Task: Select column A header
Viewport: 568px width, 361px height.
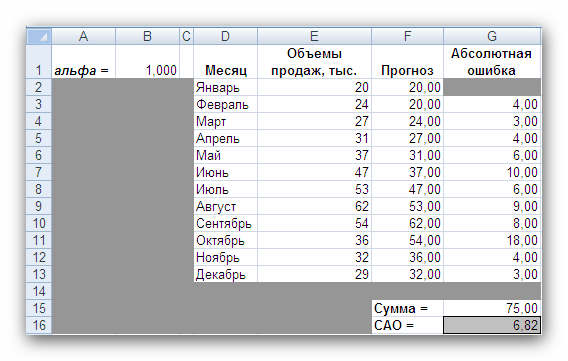Action: pos(83,36)
